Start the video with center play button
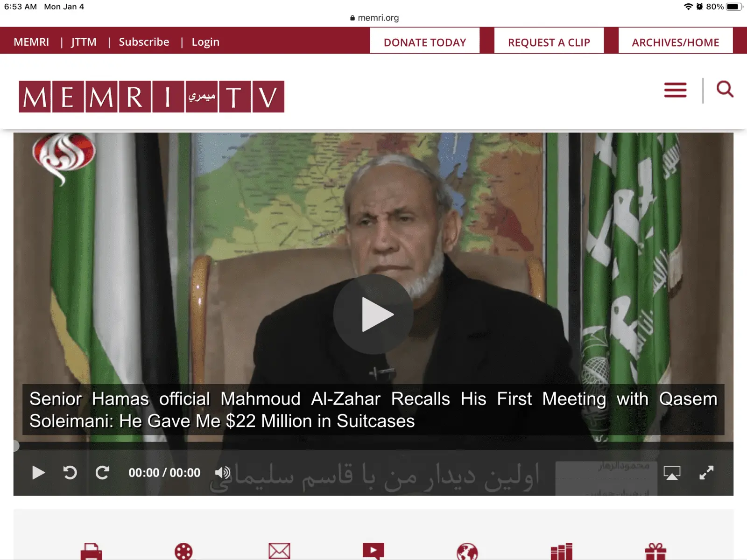 click(x=373, y=314)
